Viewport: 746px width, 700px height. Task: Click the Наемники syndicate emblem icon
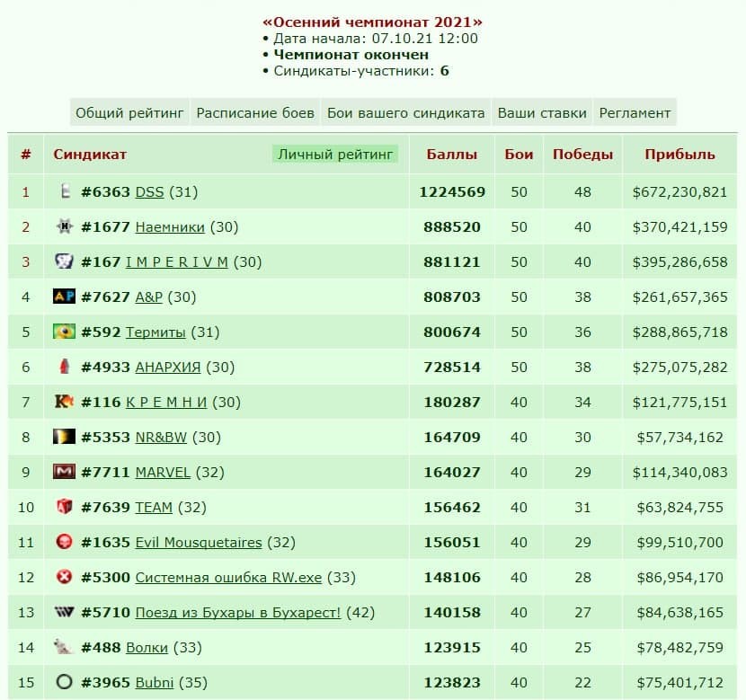point(64,226)
